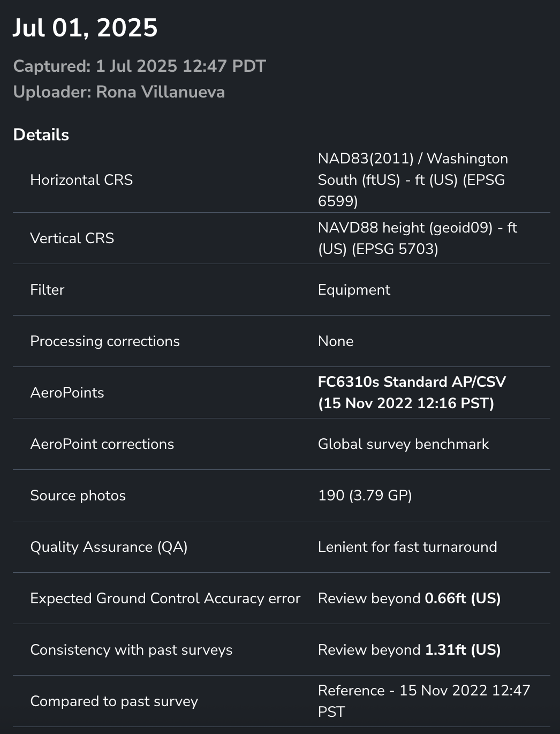Click the Vertical CRS row label
This screenshot has height=734, width=560.
(x=72, y=238)
